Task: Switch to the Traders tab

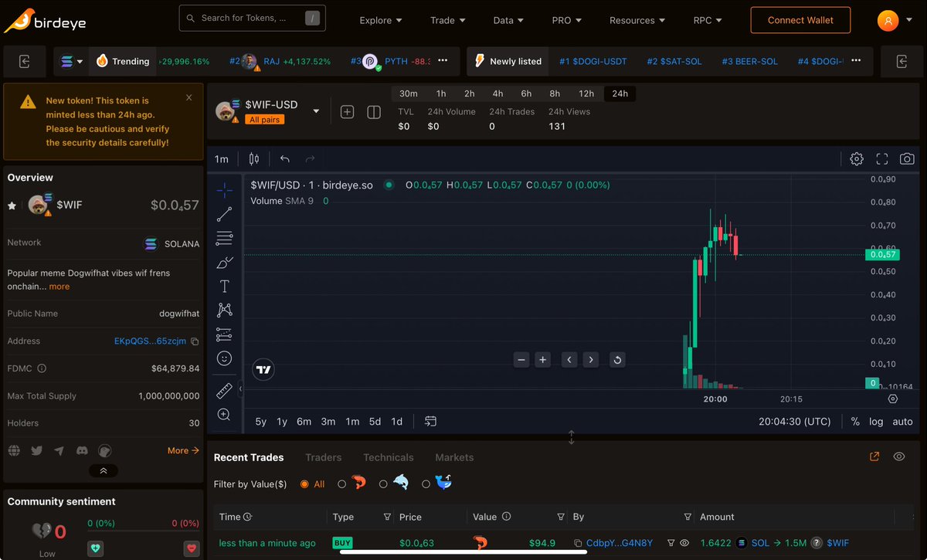Action: coord(323,457)
